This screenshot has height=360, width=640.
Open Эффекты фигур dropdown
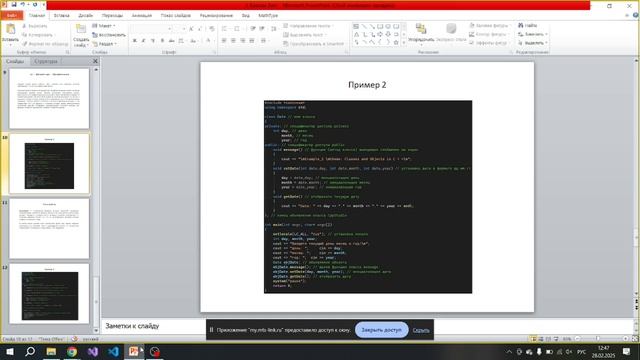coord(489,43)
